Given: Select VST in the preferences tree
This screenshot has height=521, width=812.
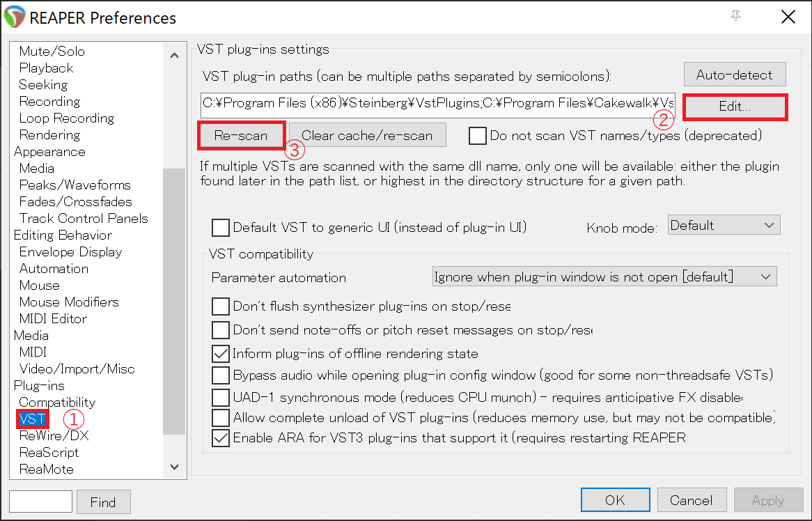Looking at the screenshot, I should click(x=33, y=419).
